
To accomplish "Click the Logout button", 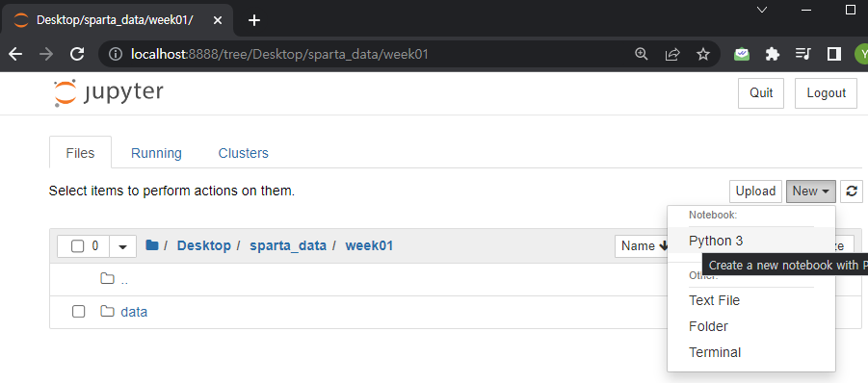I will point(826,92).
